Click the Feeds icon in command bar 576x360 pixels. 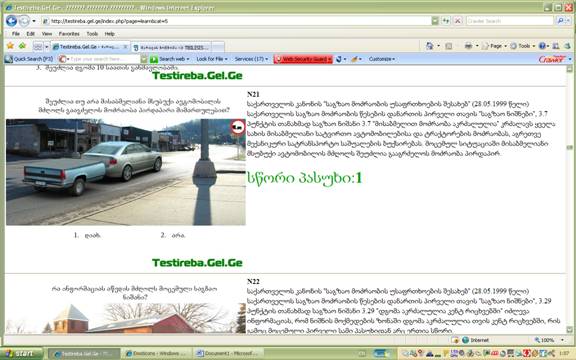pos(449,46)
